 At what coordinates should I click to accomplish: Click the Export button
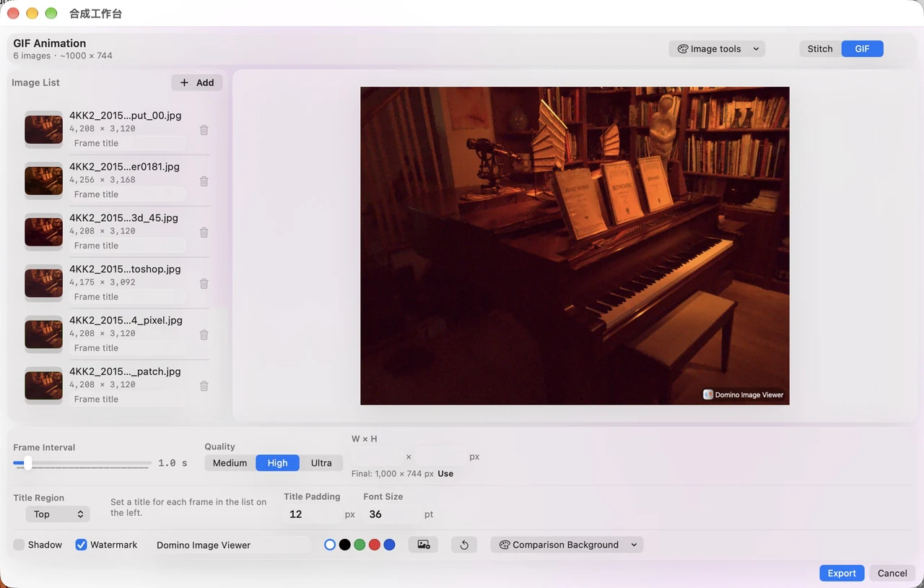pyautogui.click(x=842, y=573)
